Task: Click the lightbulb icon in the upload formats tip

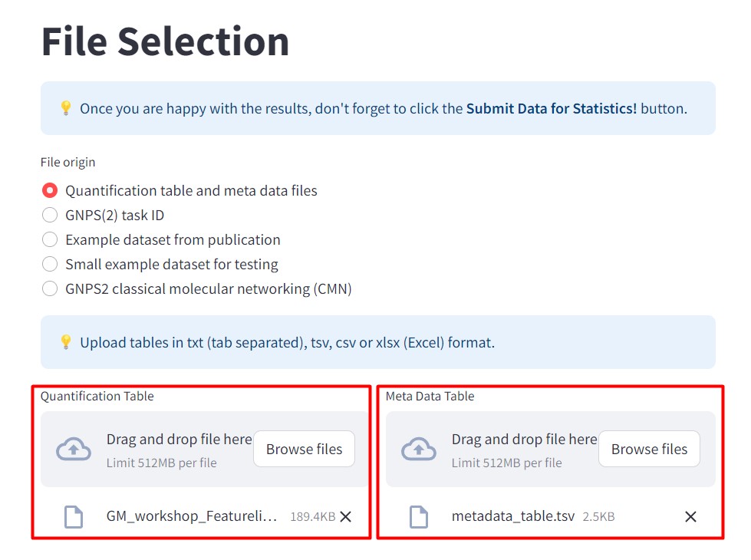Action: point(66,342)
